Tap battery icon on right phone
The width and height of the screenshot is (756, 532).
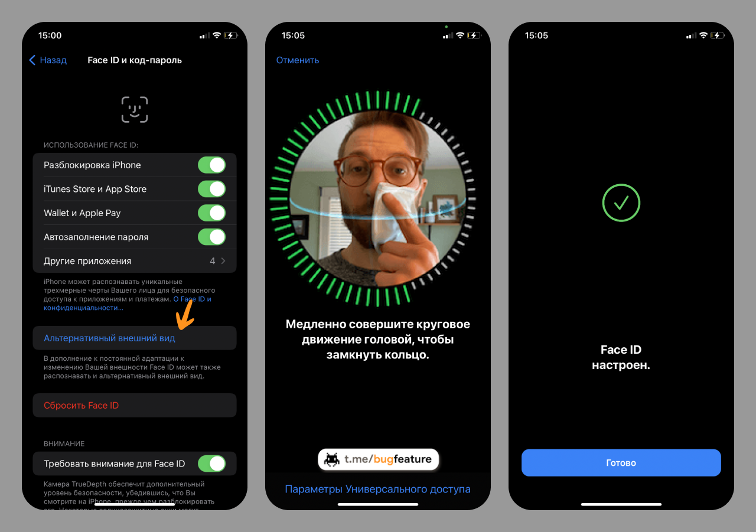(x=718, y=35)
